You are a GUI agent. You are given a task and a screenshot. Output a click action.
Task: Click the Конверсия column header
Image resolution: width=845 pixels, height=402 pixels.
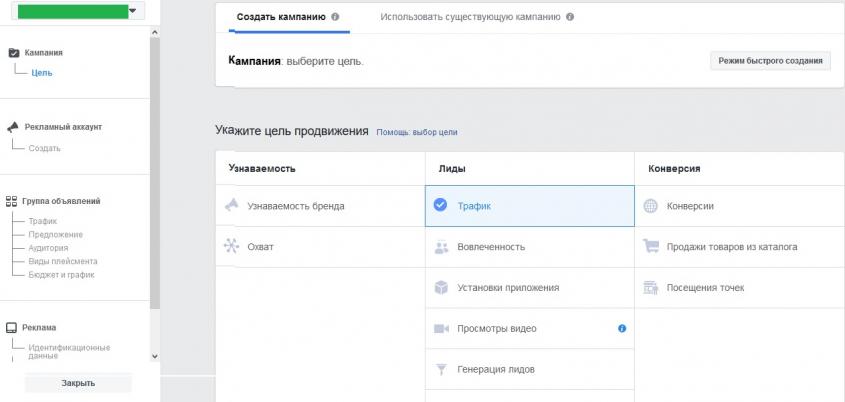674,169
